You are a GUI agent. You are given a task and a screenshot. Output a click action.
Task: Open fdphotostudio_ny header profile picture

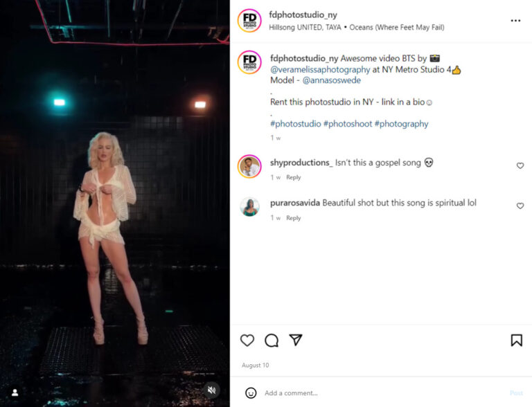[249, 21]
